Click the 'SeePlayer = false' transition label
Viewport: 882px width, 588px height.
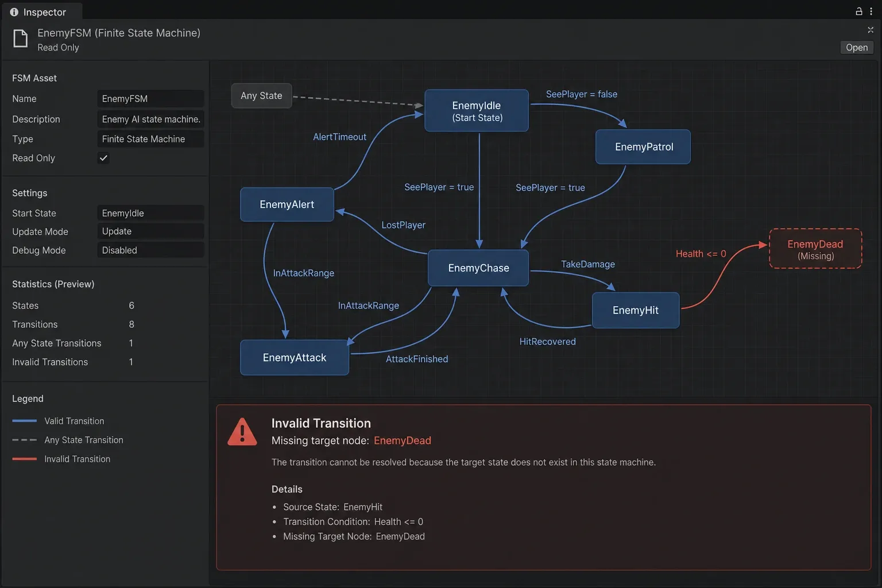point(582,94)
